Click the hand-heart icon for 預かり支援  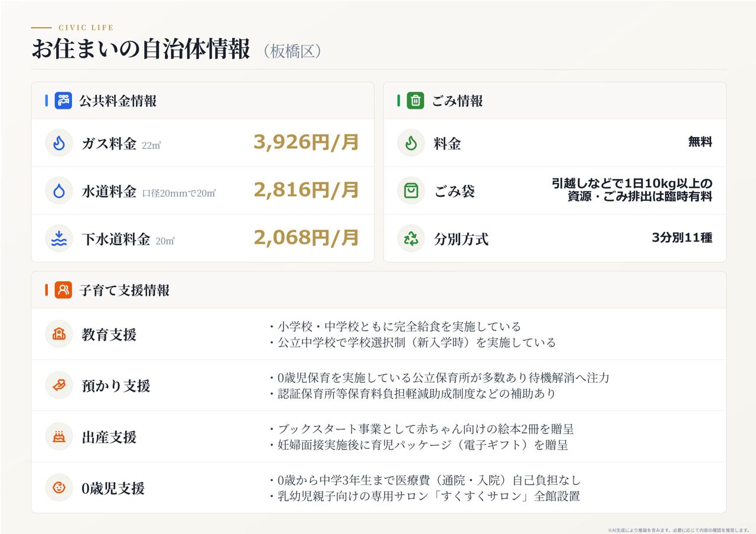coord(59,386)
